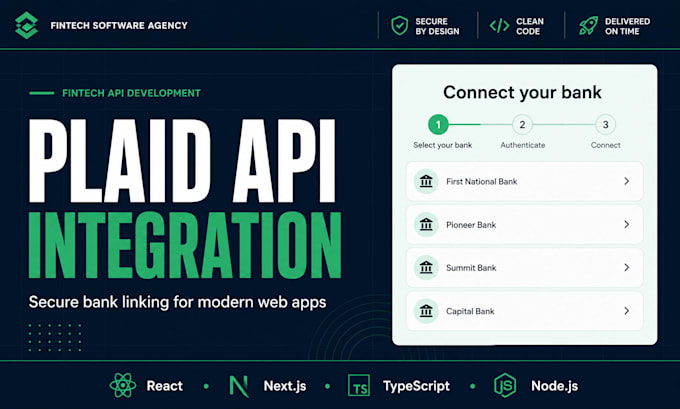680x409 pixels.
Task: Click the bank icon beside Summit Bank
Action: click(426, 267)
